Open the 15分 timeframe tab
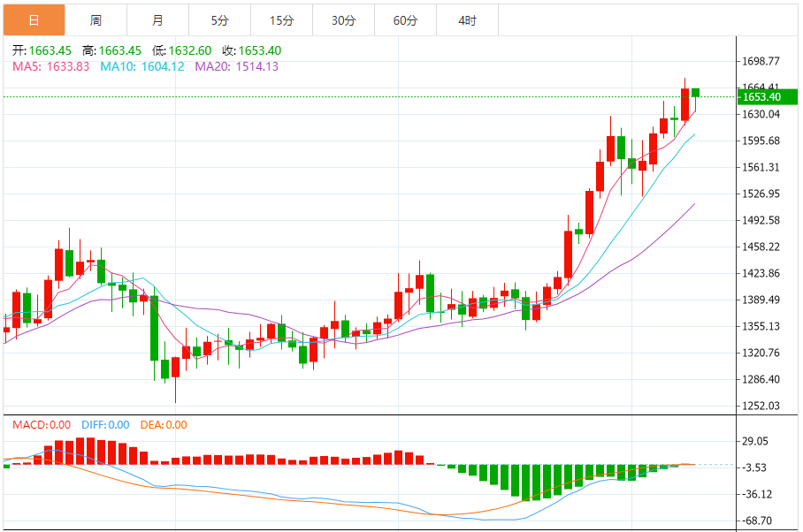 281,20
